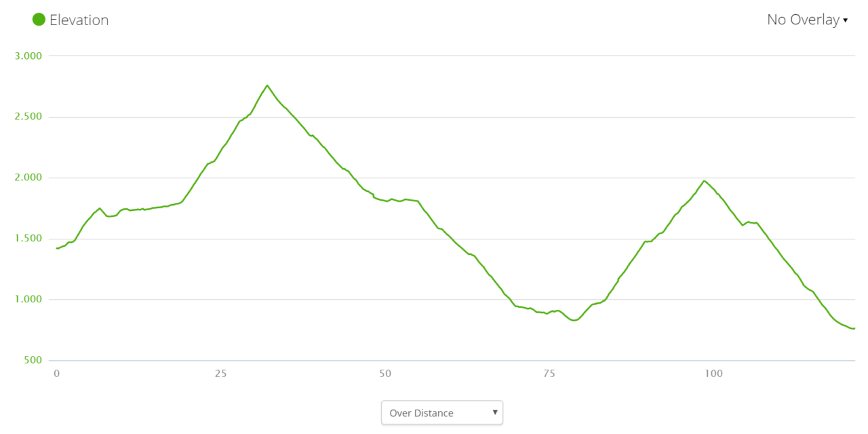The image size is (868, 434).
Task: Click the 1.500 y-axis label
Action: pyautogui.click(x=28, y=239)
